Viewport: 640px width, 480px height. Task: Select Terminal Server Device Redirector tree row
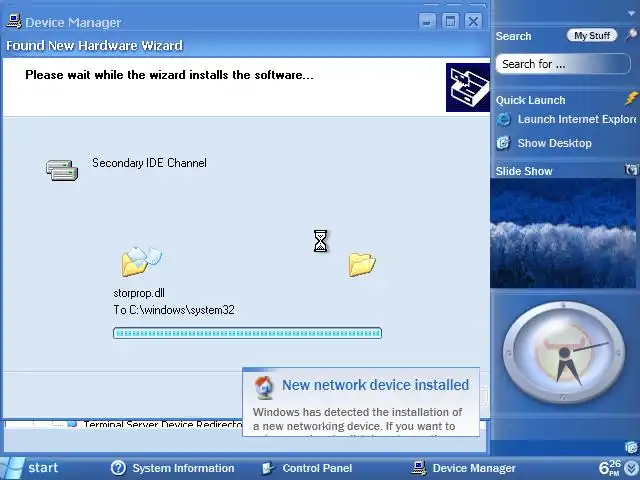pyautogui.click(x=163, y=424)
